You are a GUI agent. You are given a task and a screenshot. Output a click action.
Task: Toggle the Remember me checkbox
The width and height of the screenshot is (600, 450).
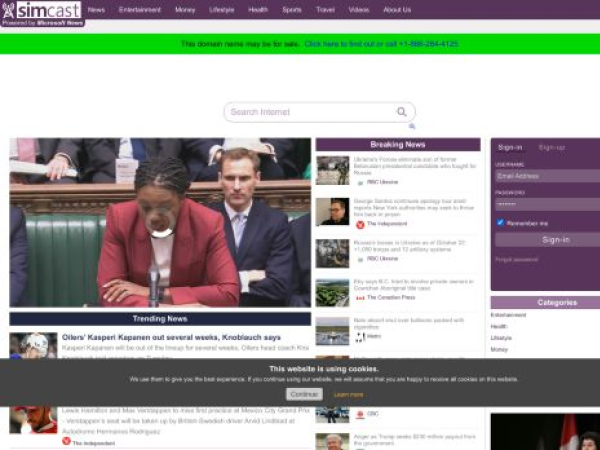501,223
